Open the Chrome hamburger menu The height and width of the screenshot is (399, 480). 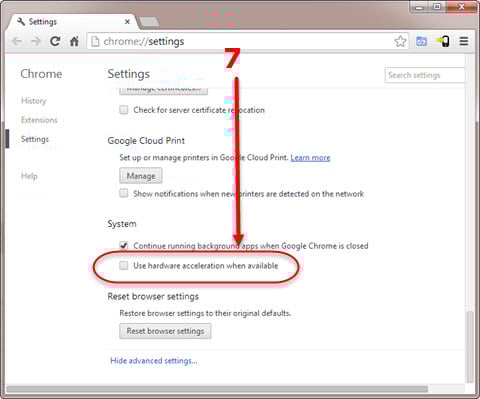464,41
